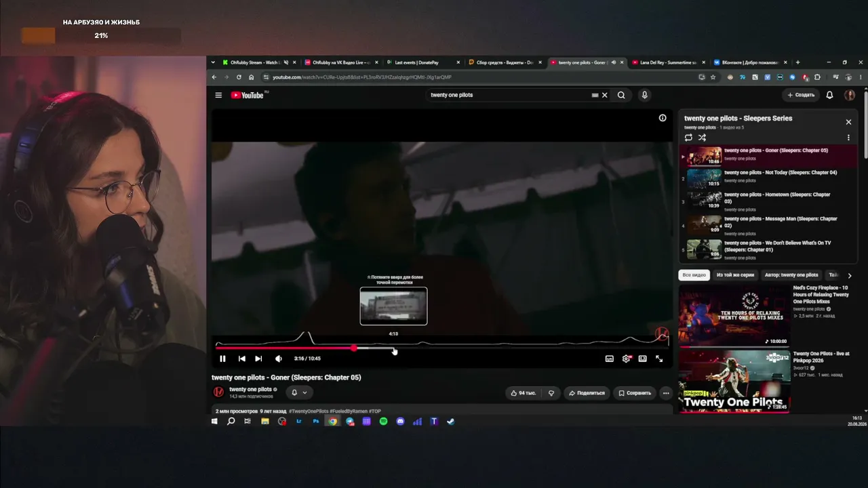Close the Sleepers Series playlist panel

[848, 122]
